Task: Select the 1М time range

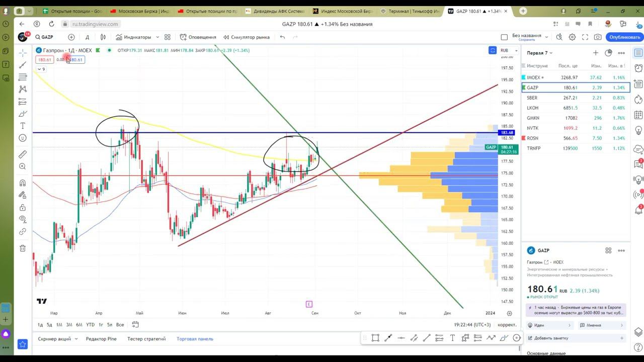Action: click(x=59, y=325)
